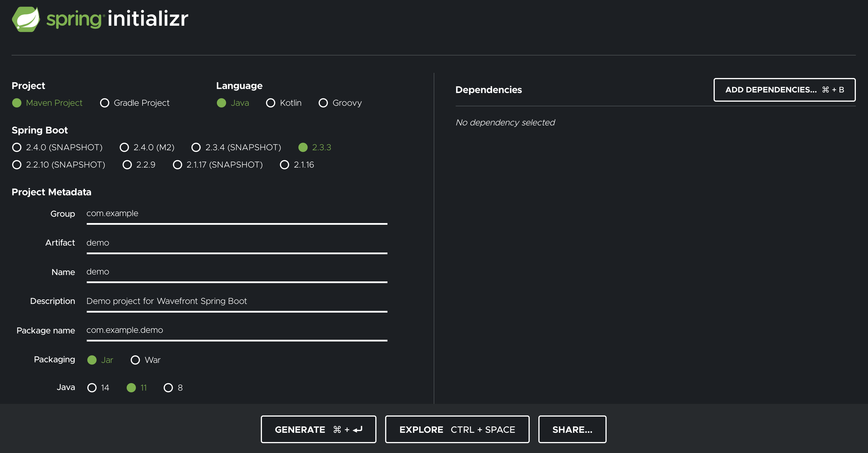Select Spring Boot 2.1.17 (SNAPSHOT)

(218, 165)
